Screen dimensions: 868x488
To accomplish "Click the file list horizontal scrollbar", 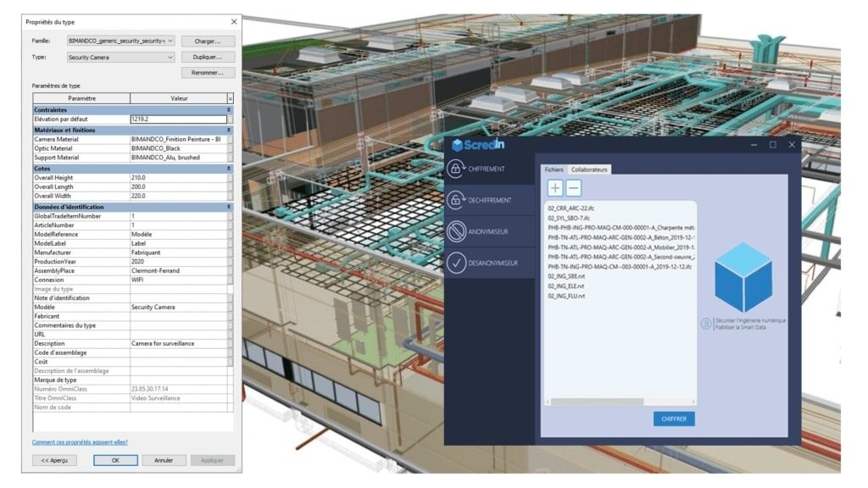I will [598, 402].
